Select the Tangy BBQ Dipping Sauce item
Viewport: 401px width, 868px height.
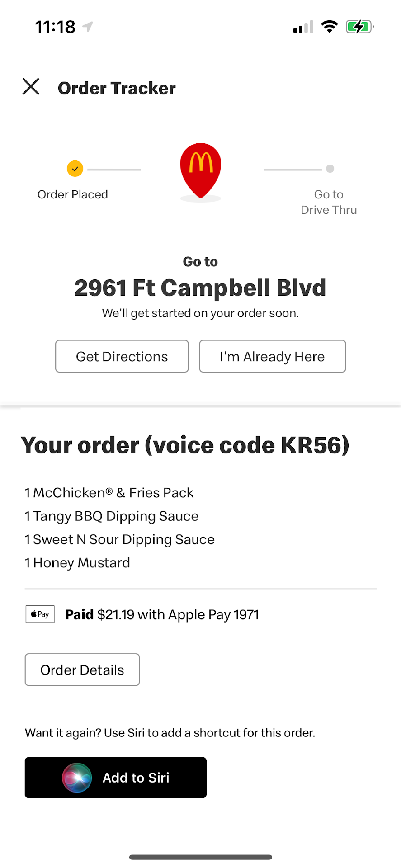point(112,516)
